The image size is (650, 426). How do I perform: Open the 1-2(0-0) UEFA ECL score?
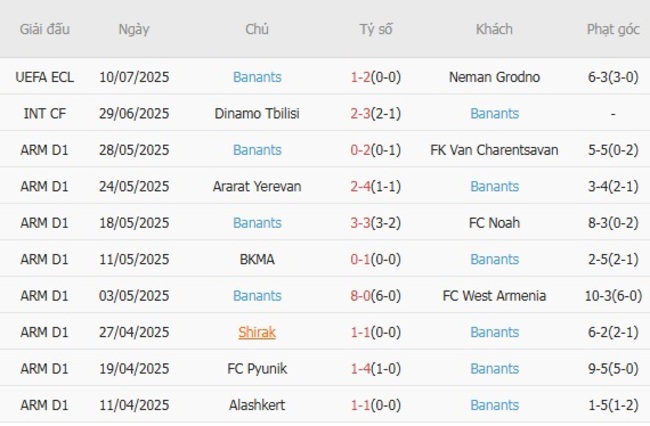click(376, 77)
